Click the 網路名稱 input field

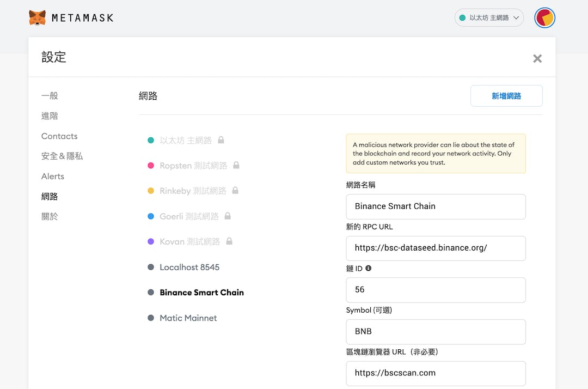pos(436,206)
